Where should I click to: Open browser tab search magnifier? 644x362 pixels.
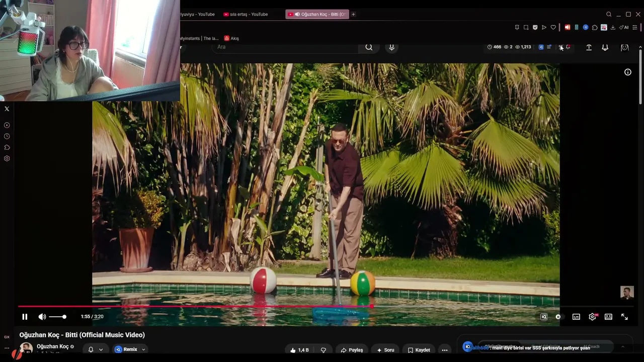(x=609, y=14)
